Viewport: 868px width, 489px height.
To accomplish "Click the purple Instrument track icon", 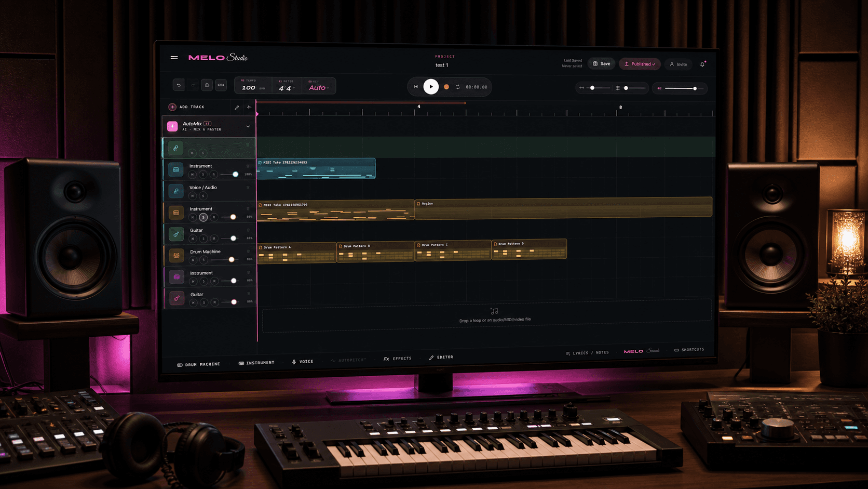I will 177,277.
